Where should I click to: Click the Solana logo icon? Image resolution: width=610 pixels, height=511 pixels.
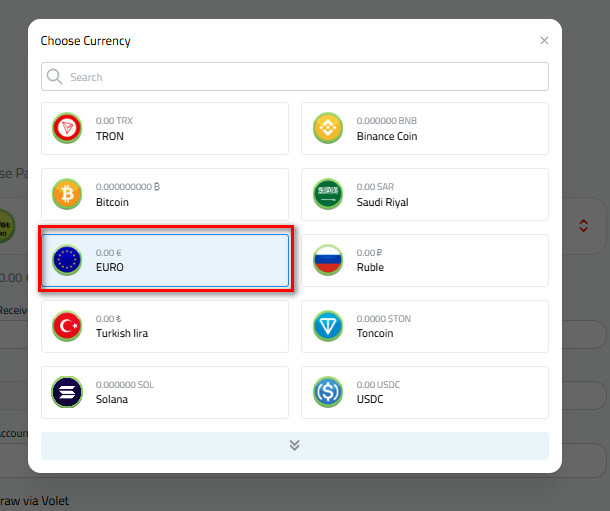[x=67, y=392]
